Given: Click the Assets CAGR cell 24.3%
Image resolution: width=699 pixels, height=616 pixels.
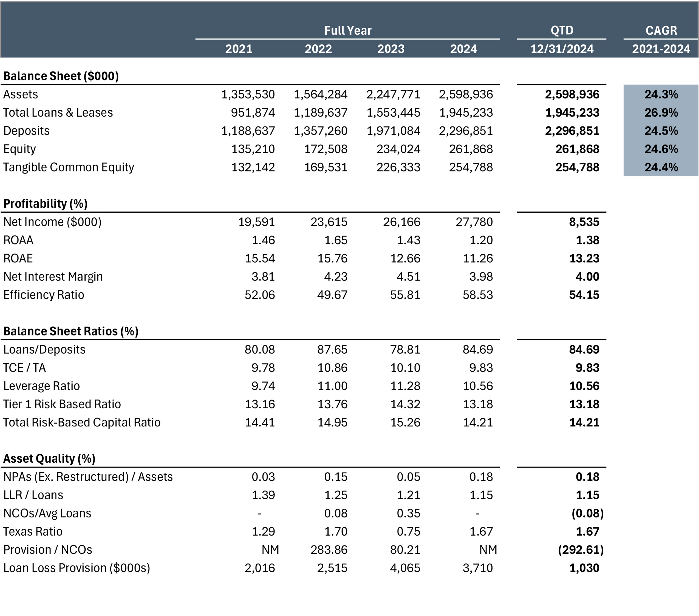Looking at the screenshot, I should point(661,94).
